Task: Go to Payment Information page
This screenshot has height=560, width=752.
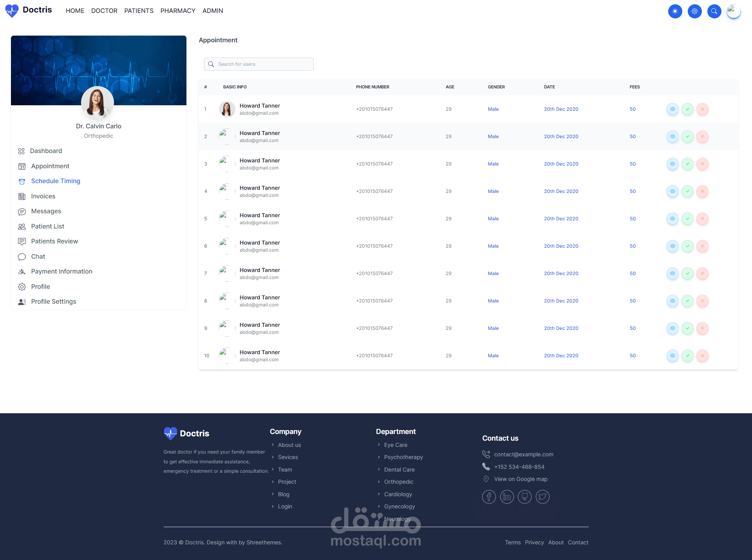Action: click(61, 271)
